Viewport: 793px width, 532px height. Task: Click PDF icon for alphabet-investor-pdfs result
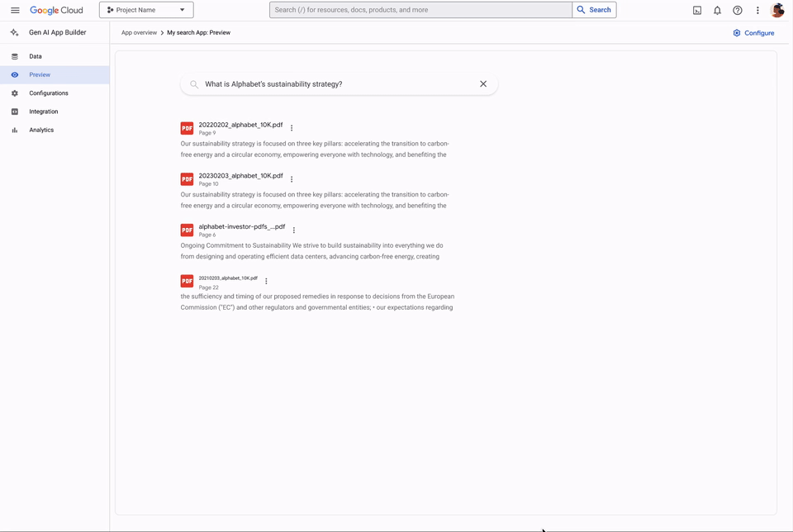[x=188, y=230]
